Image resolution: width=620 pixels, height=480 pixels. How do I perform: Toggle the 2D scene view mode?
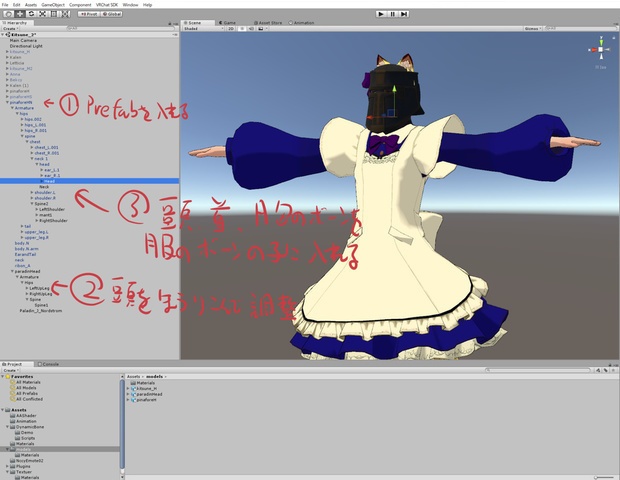231,28
